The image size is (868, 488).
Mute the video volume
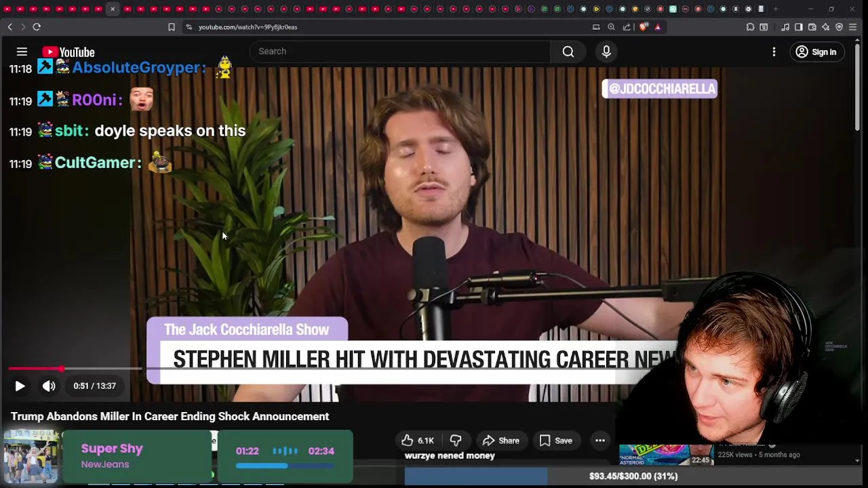click(49, 386)
